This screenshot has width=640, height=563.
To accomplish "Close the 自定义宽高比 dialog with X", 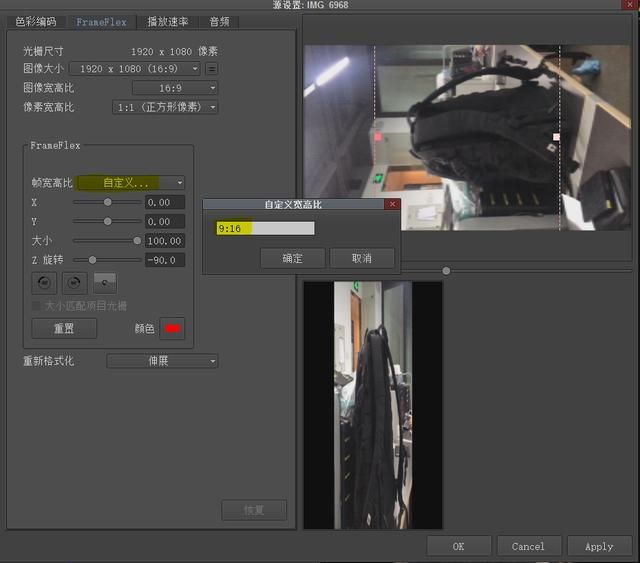I will tap(392, 204).
